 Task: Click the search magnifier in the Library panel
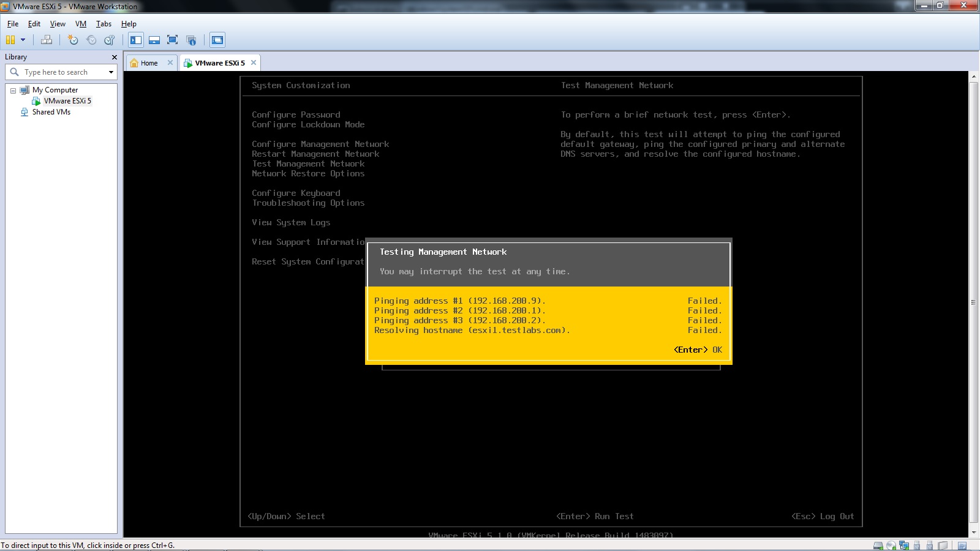point(15,72)
